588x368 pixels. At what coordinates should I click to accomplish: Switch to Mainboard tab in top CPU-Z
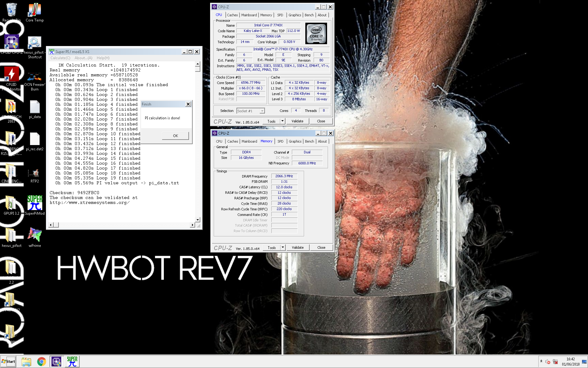click(249, 15)
